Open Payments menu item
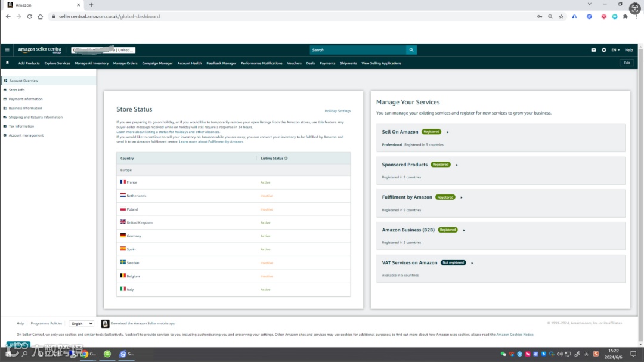644x362 pixels. (x=327, y=63)
